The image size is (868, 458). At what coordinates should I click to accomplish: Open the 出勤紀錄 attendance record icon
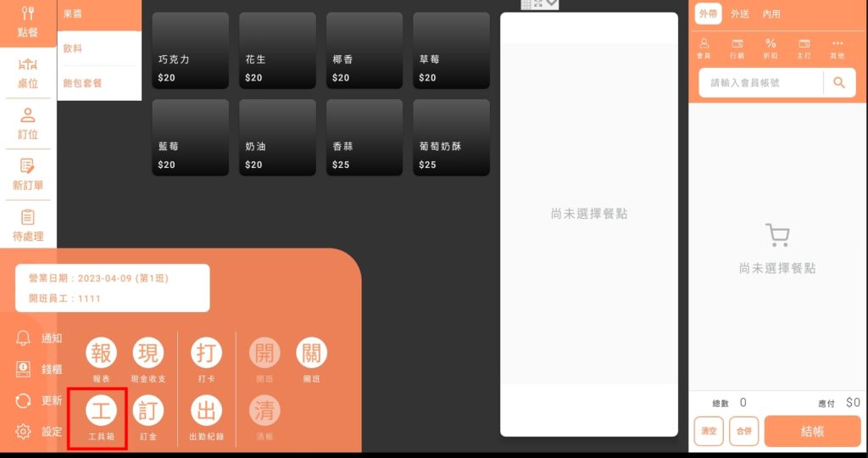tap(206, 411)
